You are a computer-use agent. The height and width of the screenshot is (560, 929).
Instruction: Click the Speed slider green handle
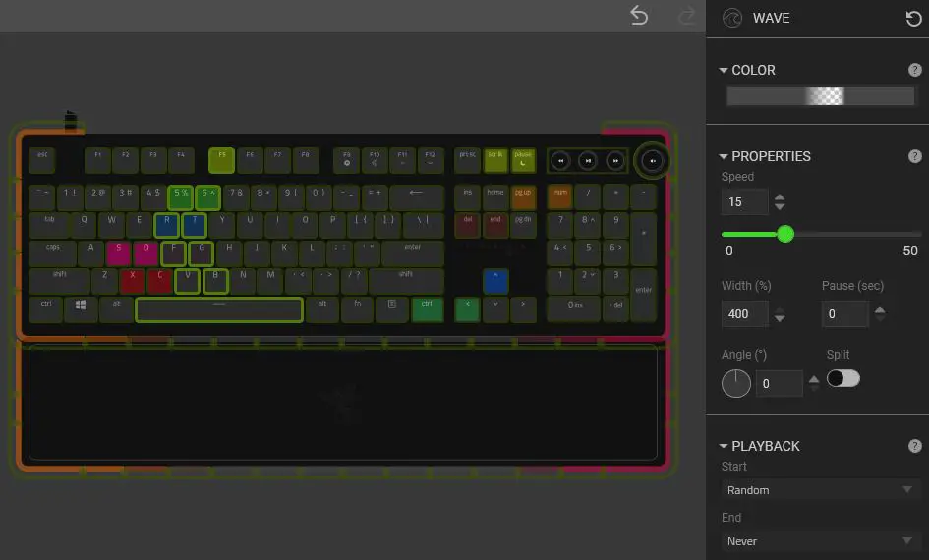pyautogui.click(x=785, y=234)
